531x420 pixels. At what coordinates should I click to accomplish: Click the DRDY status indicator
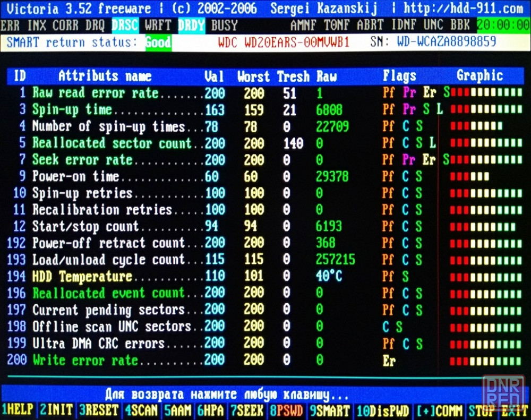[x=191, y=25]
